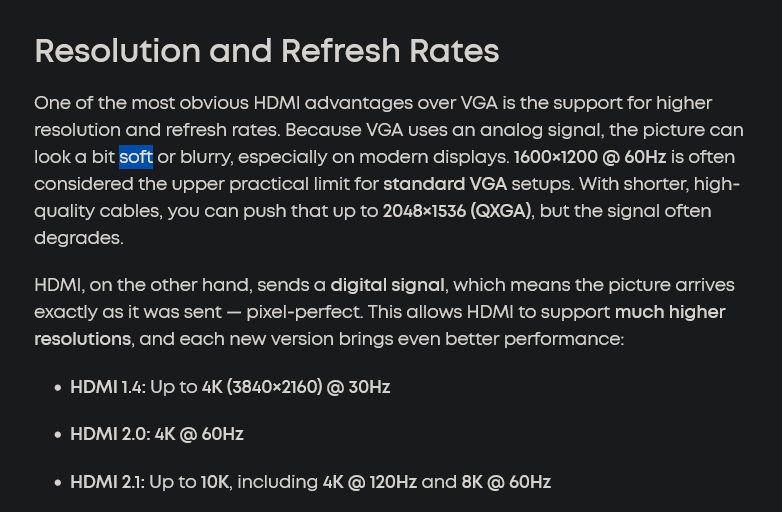Click the bullet point before HDMI 1.4
The width and height of the screenshot is (782, 512).
click(57, 388)
